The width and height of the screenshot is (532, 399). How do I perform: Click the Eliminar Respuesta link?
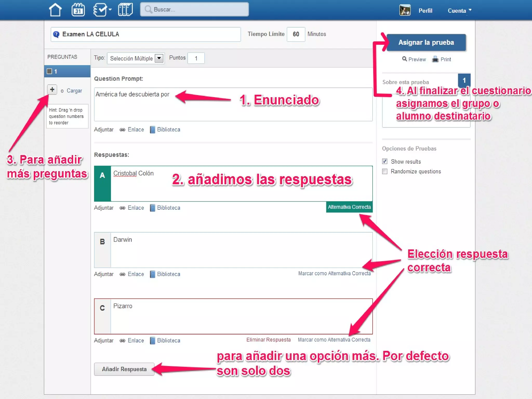tap(268, 340)
